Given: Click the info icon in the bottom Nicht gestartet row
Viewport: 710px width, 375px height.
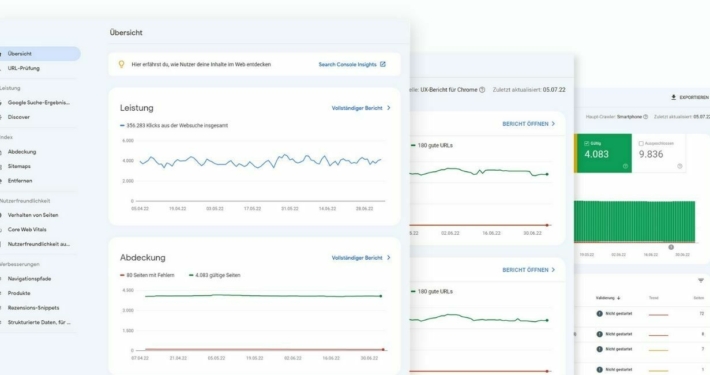Looking at the screenshot, I should (600, 370).
